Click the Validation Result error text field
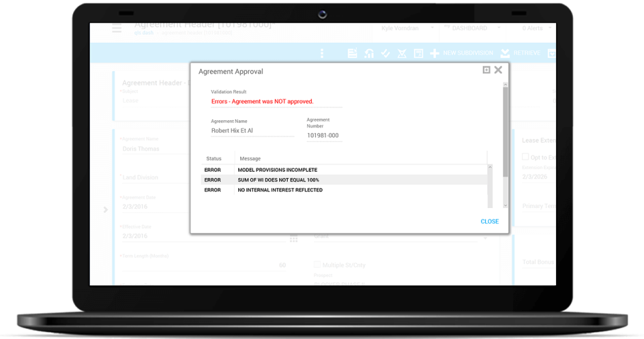The width and height of the screenshot is (644, 339). click(x=276, y=101)
